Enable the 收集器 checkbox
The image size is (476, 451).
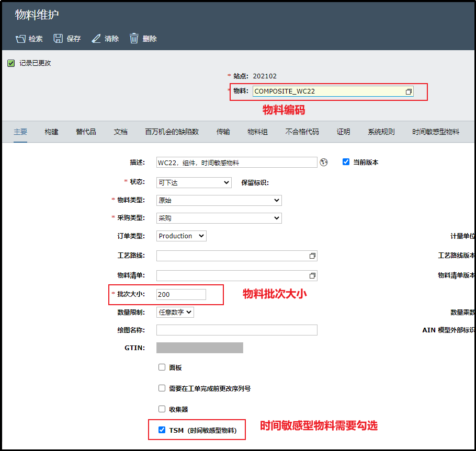[162, 409]
